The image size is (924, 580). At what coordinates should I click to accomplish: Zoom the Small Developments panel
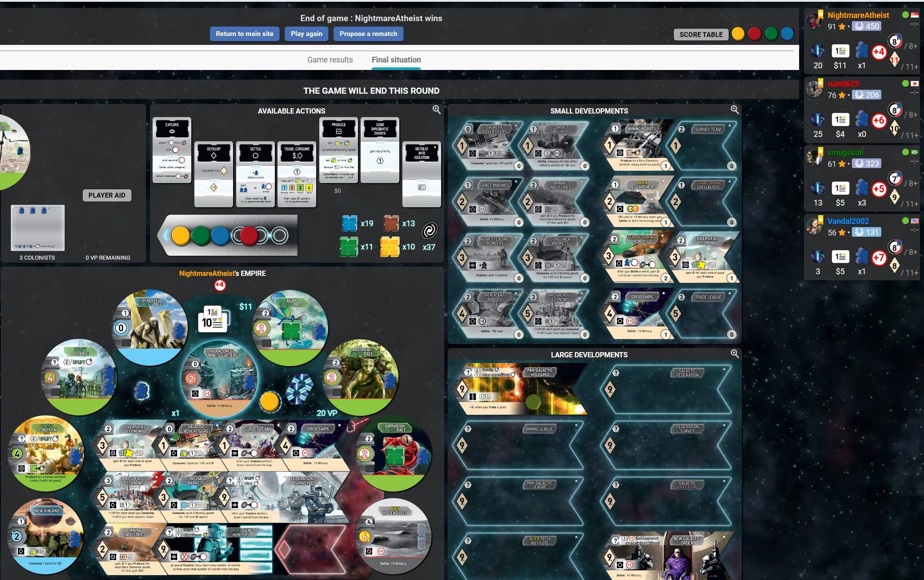(734, 110)
